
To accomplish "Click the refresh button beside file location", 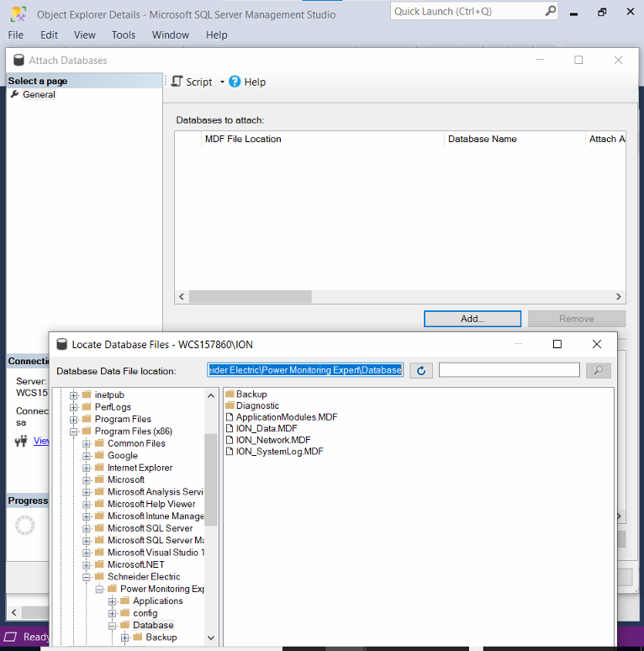I will (x=421, y=370).
